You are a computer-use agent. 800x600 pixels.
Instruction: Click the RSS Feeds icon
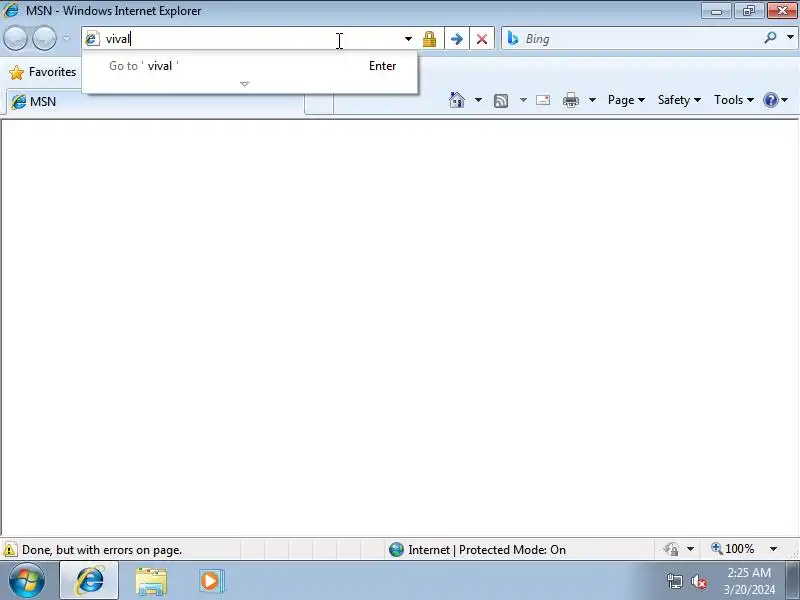click(501, 101)
